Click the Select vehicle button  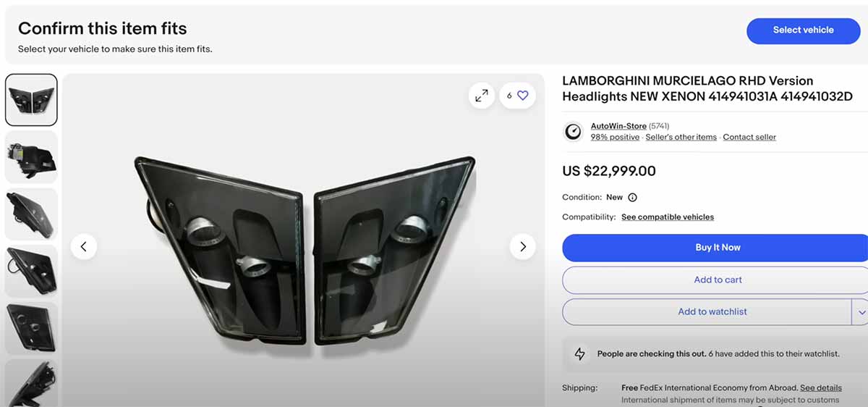tap(803, 30)
